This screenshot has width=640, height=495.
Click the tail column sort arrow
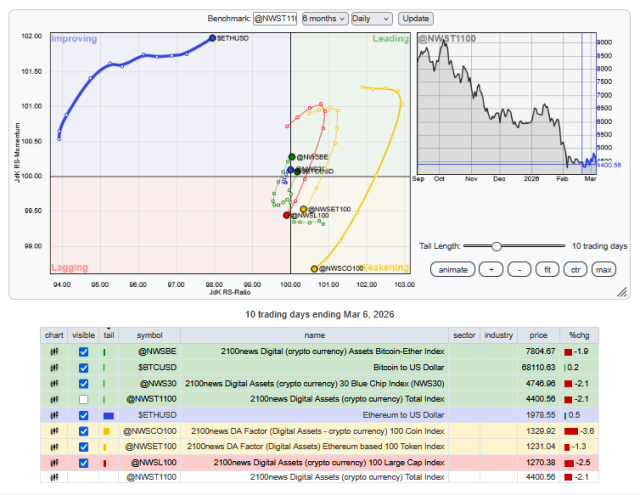point(108,329)
